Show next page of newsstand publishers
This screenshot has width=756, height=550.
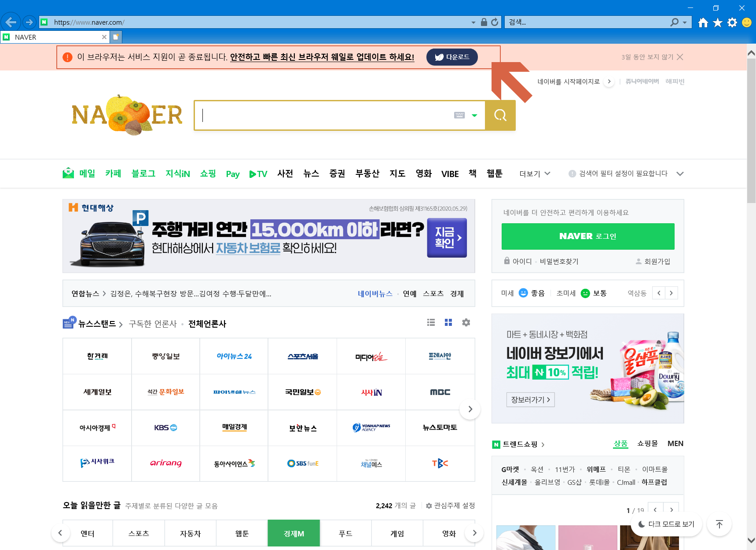[x=470, y=409]
